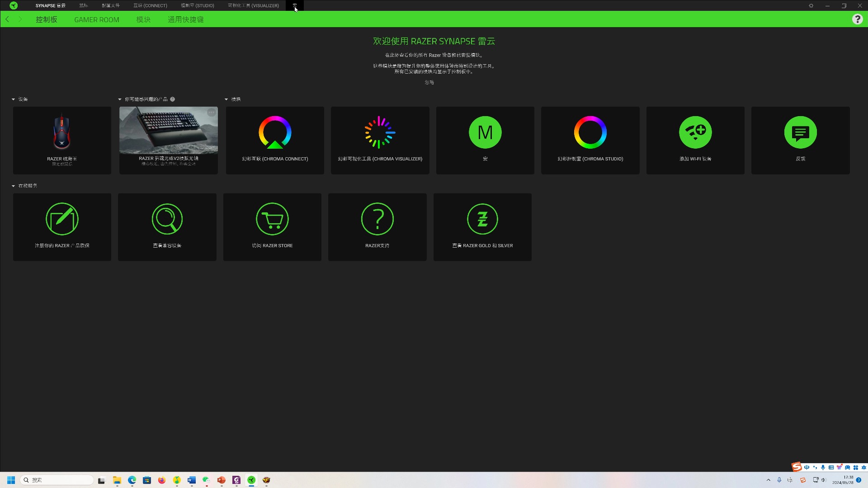Click info icon beside recommended products
This screenshot has height=488, width=868.
tap(172, 99)
